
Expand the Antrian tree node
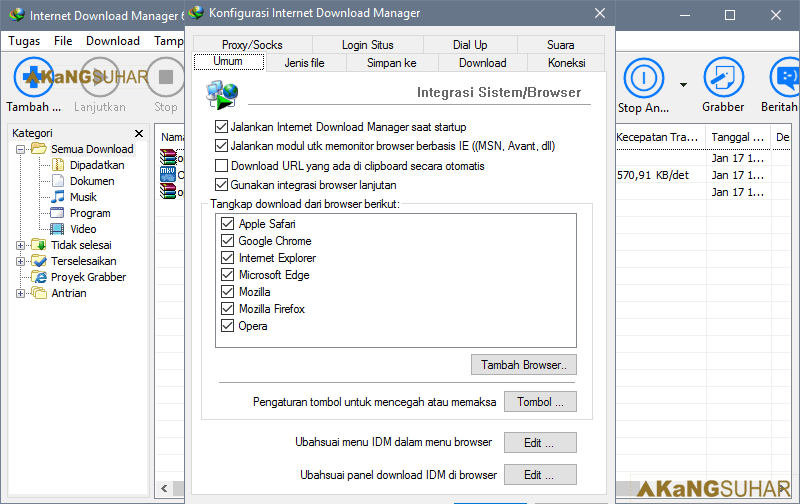click(20, 293)
